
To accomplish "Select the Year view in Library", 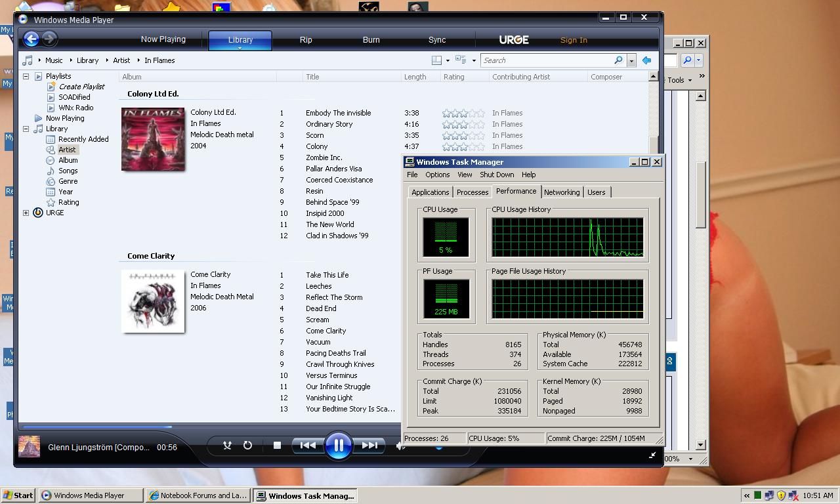I will (x=66, y=192).
